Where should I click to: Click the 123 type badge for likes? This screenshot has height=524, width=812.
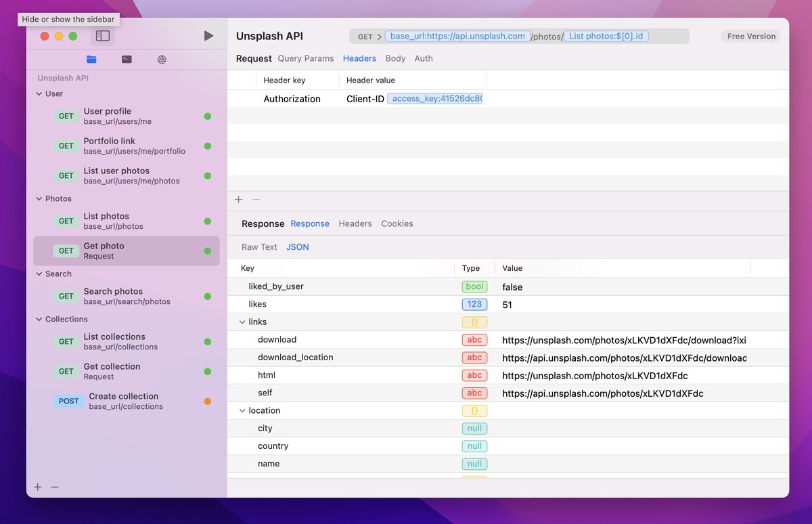tap(474, 304)
